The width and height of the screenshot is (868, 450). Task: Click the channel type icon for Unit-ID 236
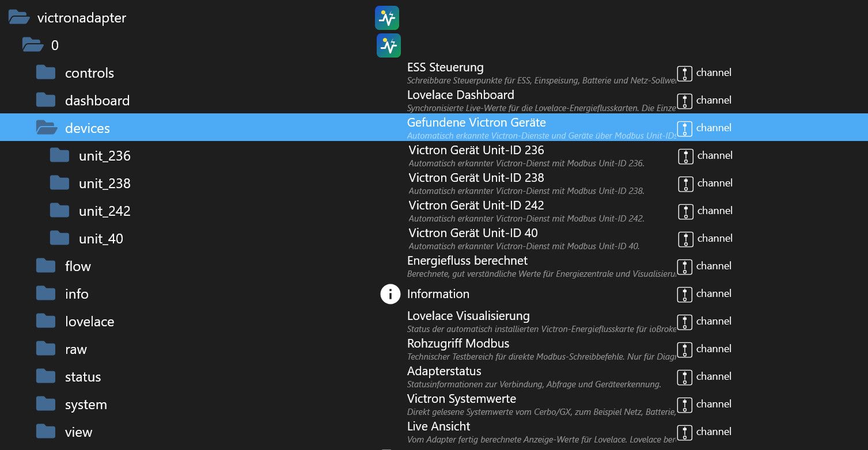(x=685, y=156)
